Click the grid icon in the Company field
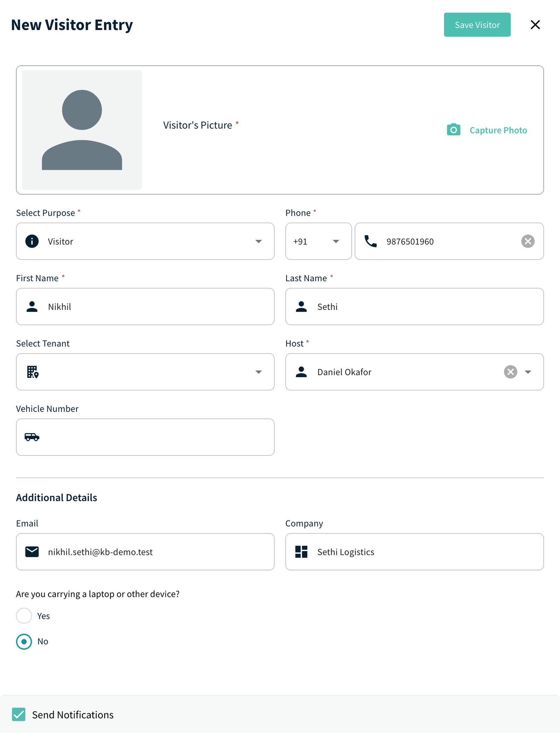 point(301,552)
